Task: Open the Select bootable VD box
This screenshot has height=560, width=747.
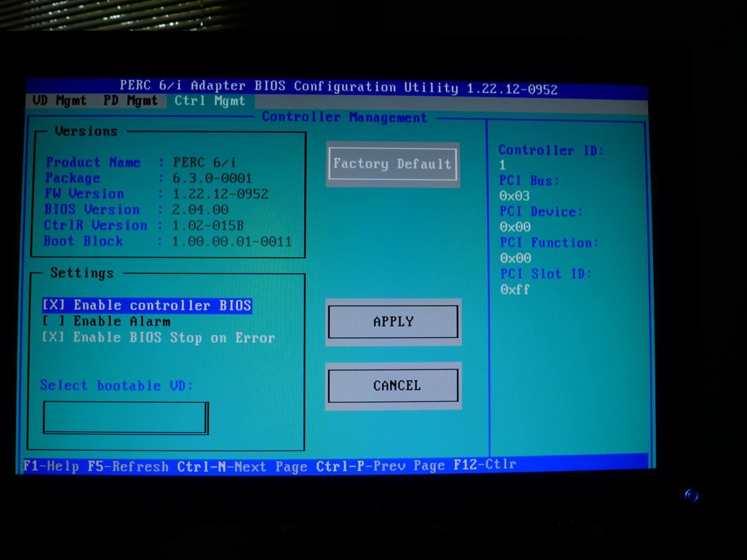Action: click(x=126, y=418)
